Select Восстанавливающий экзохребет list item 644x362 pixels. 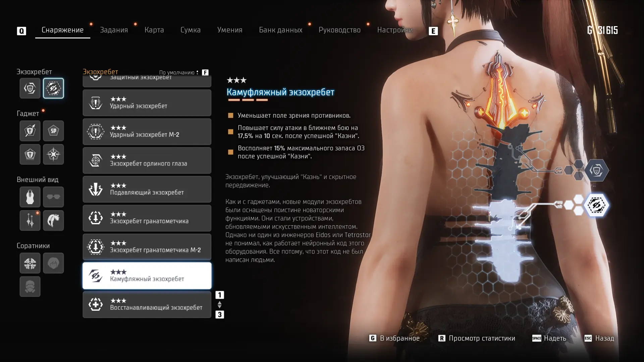point(147,305)
